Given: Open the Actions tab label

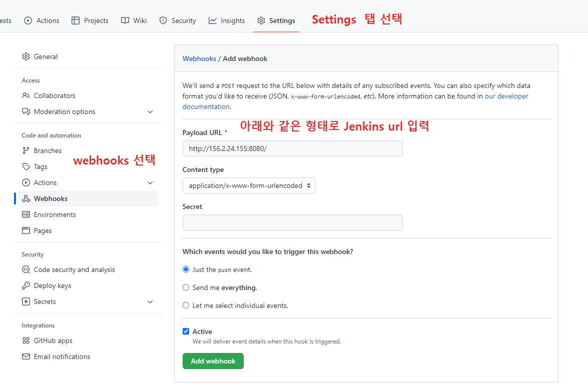Looking at the screenshot, I should [x=48, y=20].
